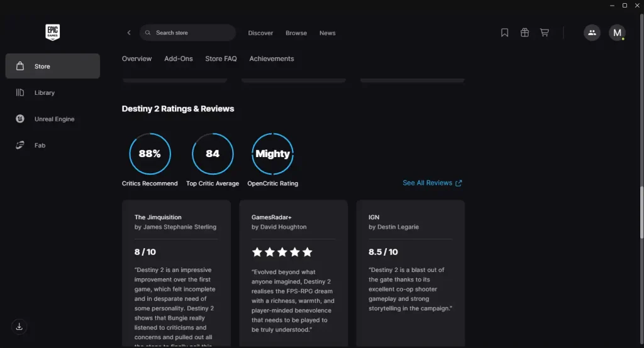Click the five-star GamesRadar+ rating

tap(282, 252)
